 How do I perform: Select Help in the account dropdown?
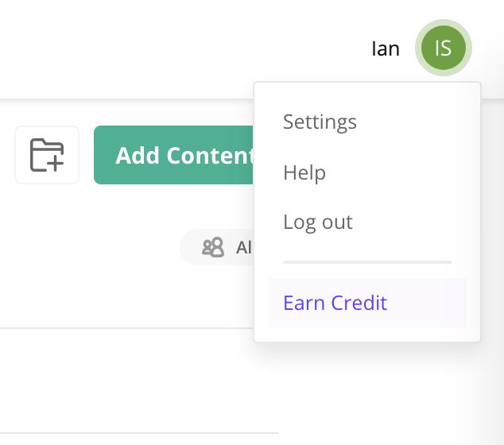tap(304, 172)
